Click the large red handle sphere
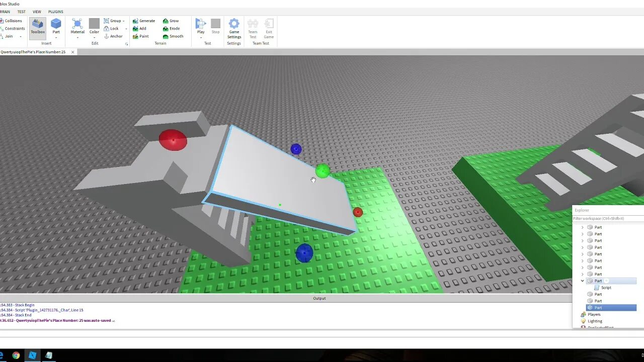Image resolution: width=644 pixels, height=362 pixels. coord(173,140)
